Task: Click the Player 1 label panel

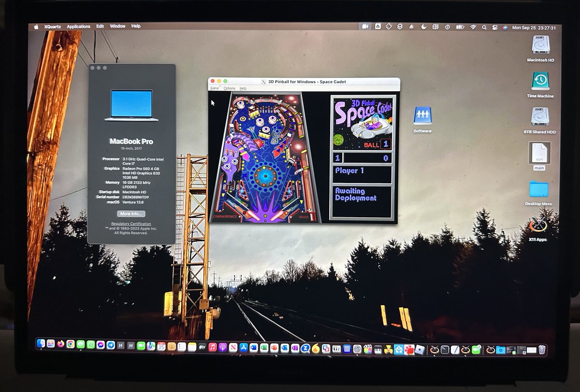Action: pos(362,174)
